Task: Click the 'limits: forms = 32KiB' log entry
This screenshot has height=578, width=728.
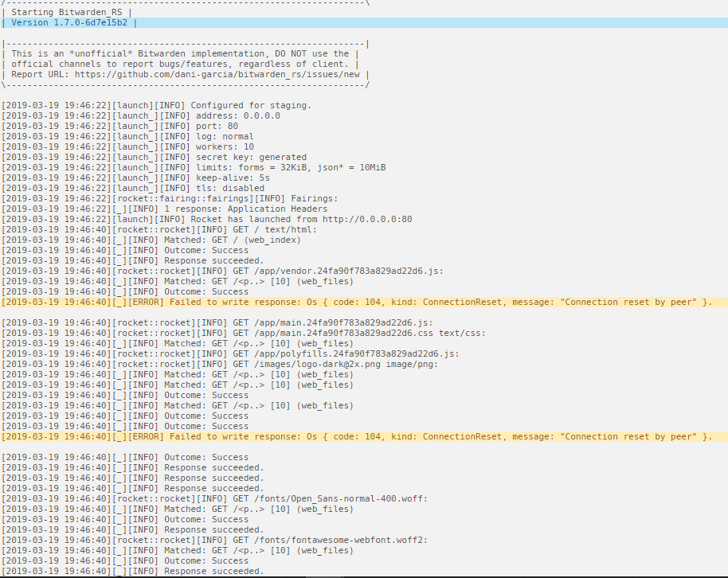Action: [x=194, y=167]
